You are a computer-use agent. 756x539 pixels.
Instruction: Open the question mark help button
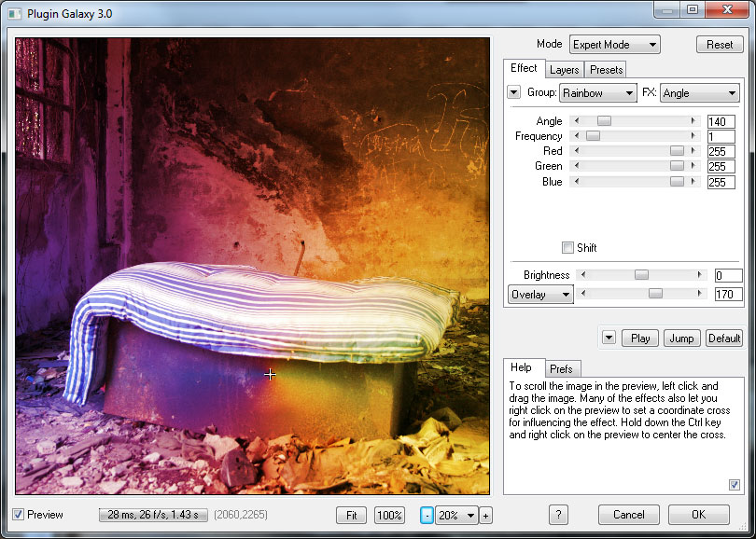(x=557, y=515)
